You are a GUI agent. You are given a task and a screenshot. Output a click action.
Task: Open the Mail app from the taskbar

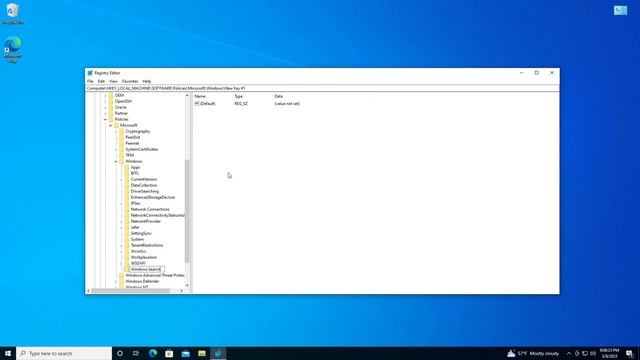tap(186, 353)
